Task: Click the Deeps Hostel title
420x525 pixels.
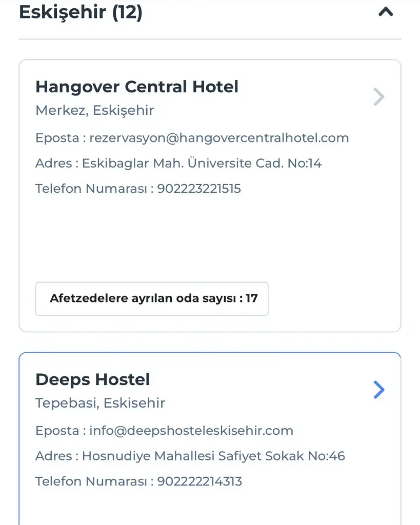Action: pyautogui.click(x=92, y=379)
